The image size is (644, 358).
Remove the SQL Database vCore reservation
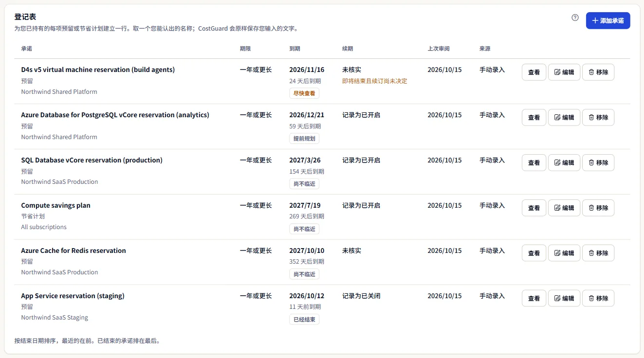(x=598, y=162)
